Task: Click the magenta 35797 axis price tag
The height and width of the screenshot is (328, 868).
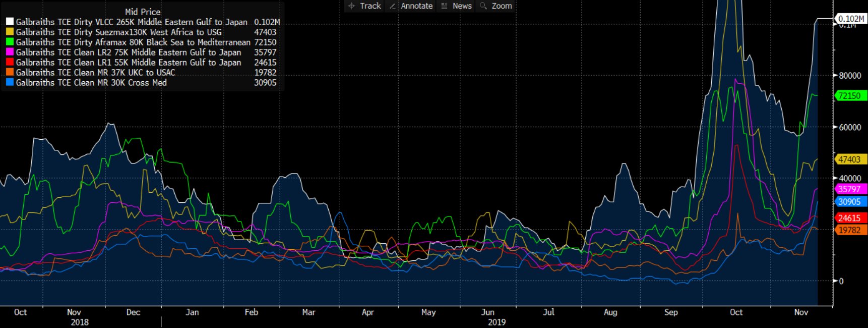Action: 851,189
